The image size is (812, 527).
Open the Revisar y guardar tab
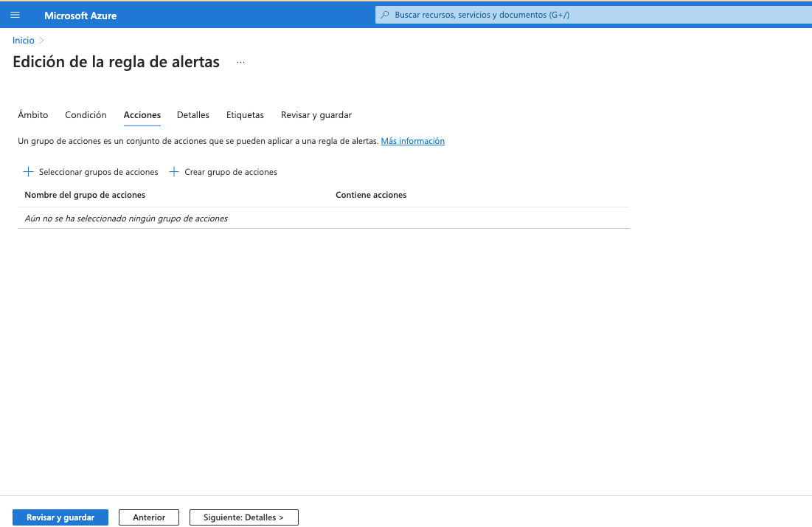coord(316,115)
